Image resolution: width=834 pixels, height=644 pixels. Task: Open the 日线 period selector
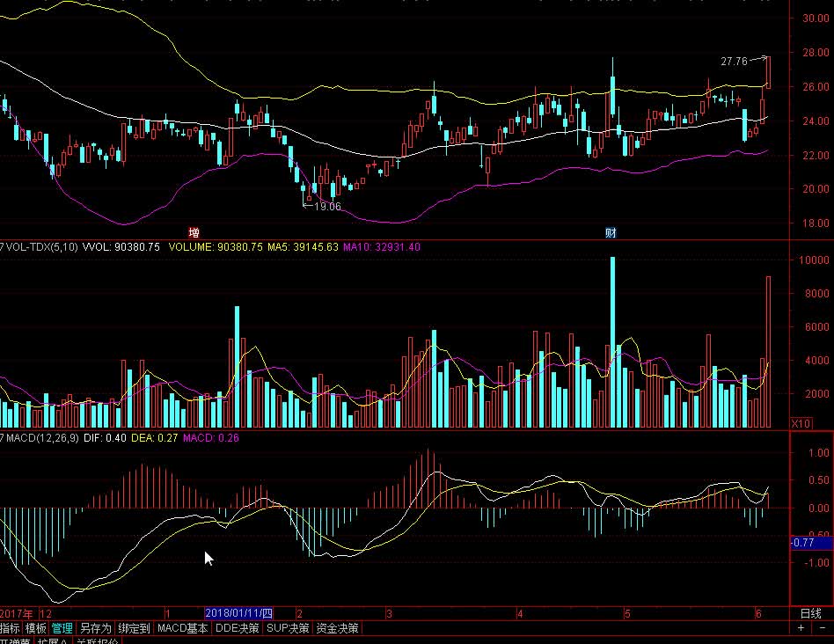(x=810, y=614)
